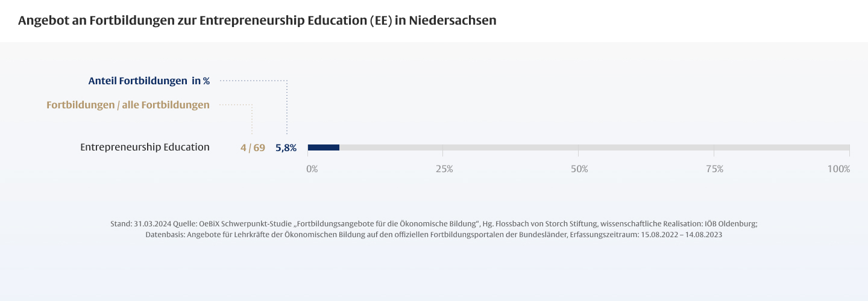Image resolution: width=868 pixels, height=301 pixels.
Task: Click the 75% axis label
Action: coord(714,169)
